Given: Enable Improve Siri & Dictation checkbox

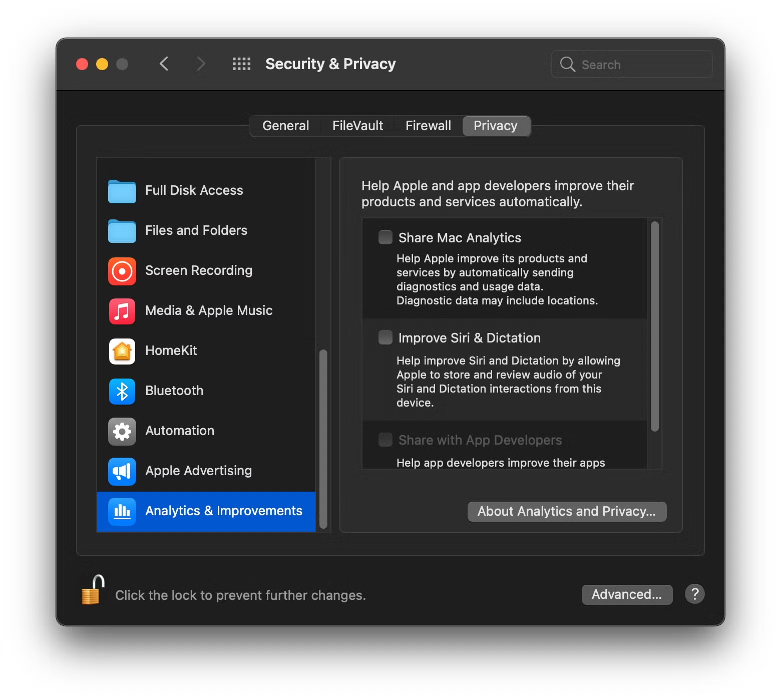Looking at the screenshot, I should pos(385,337).
